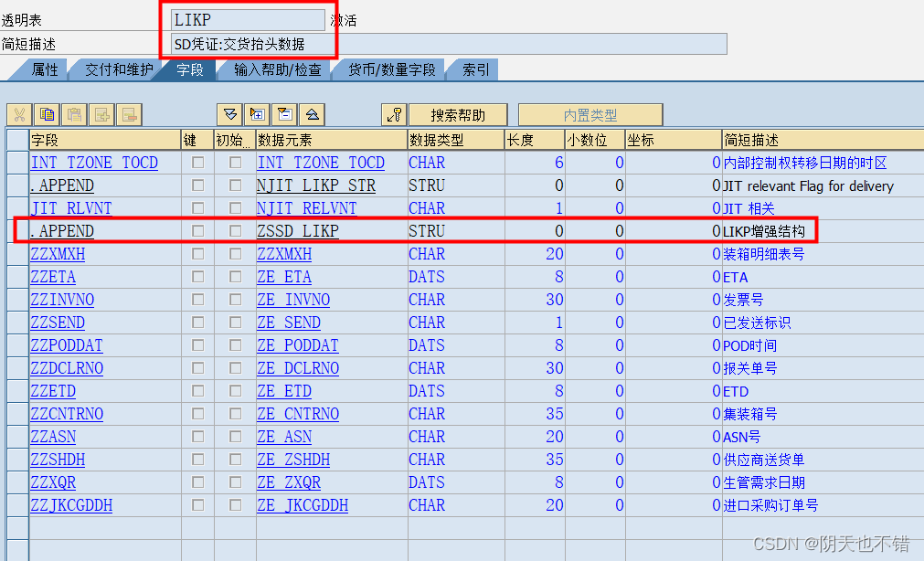Viewport: 924px width, 561px height.
Task: Enable the initial checkbox for ZZETA
Action: click(x=237, y=277)
